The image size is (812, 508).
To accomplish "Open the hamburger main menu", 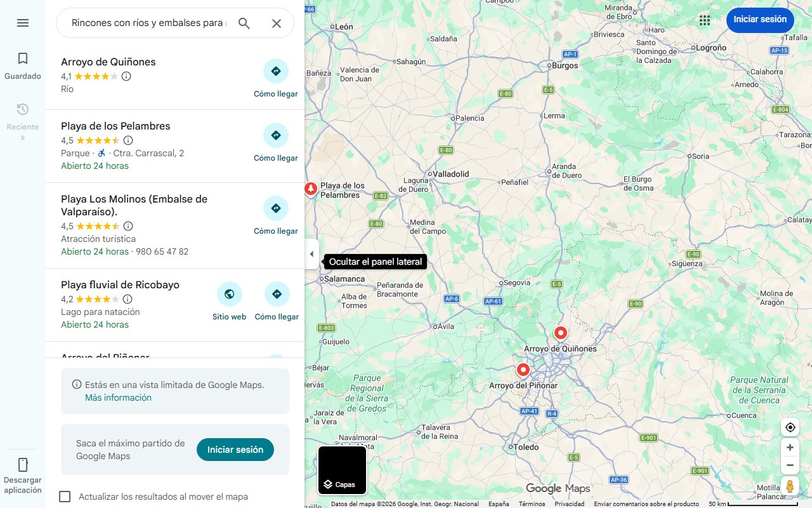I will point(23,23).
